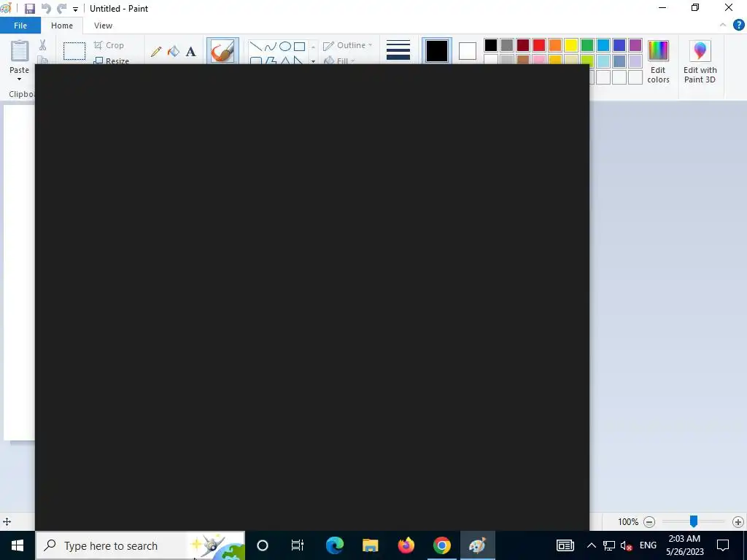The image size is (747, 560).
Task: Open Cortana circle on taskbar
Action: tap(263, 545)
